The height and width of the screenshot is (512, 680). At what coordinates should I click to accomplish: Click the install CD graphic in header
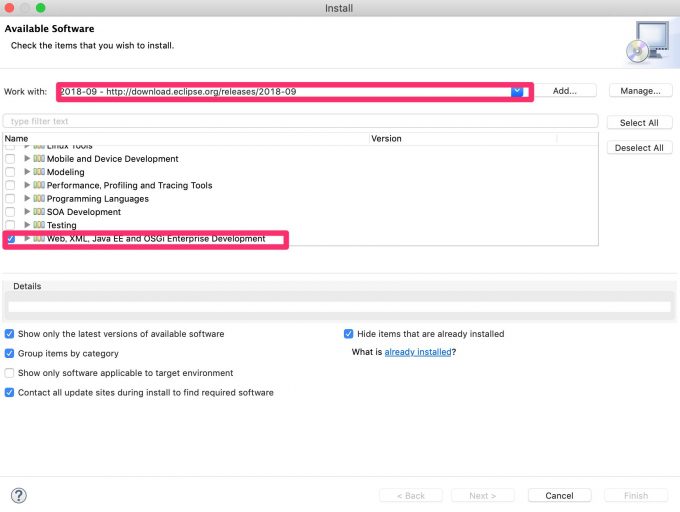[x=644, y=42]
